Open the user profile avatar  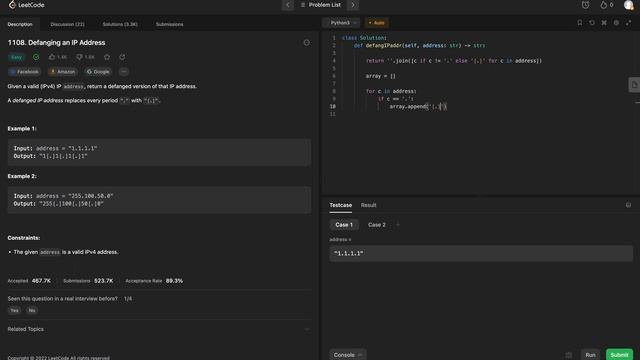tap(629, 5)
